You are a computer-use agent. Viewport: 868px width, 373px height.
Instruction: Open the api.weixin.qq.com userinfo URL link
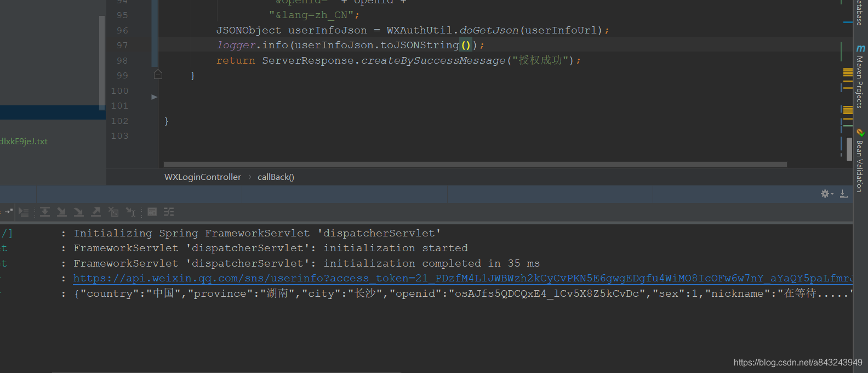(462, 279)
